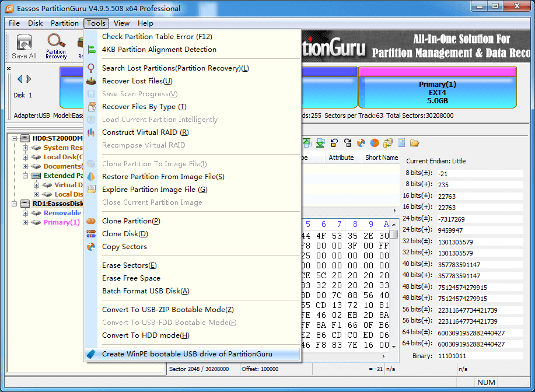
Task: Choose Erase Sectors from the Tools menu
Action: coord(192,265)
